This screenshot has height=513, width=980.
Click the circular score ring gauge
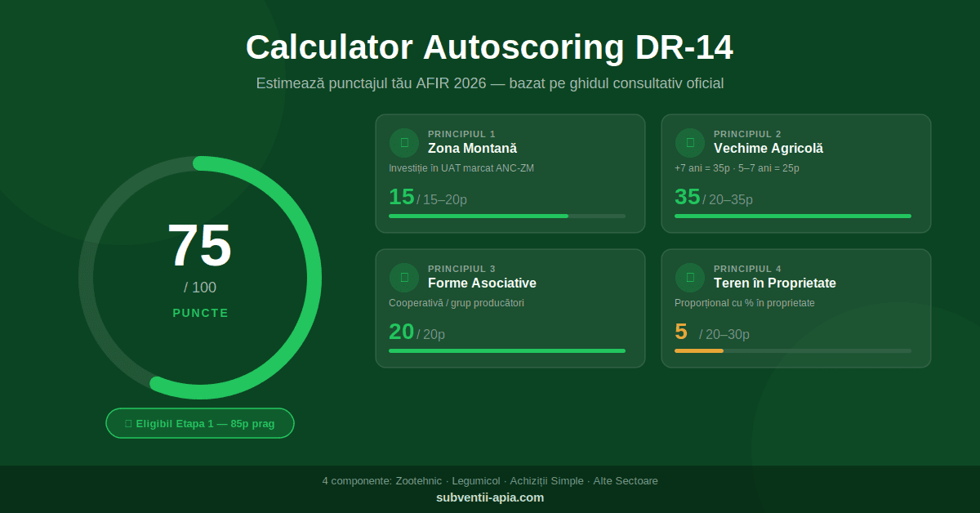point(200,278)
